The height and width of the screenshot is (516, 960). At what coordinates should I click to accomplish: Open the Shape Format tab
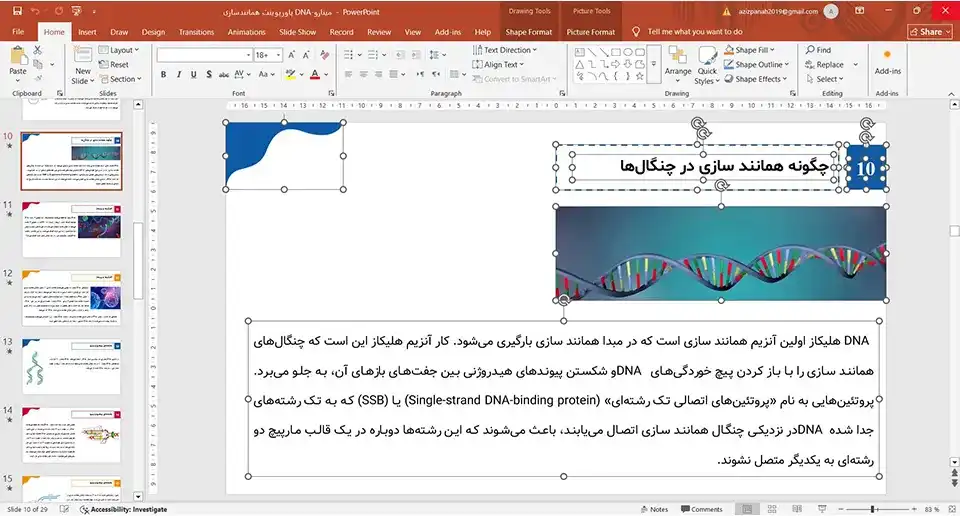coord(528,32)
